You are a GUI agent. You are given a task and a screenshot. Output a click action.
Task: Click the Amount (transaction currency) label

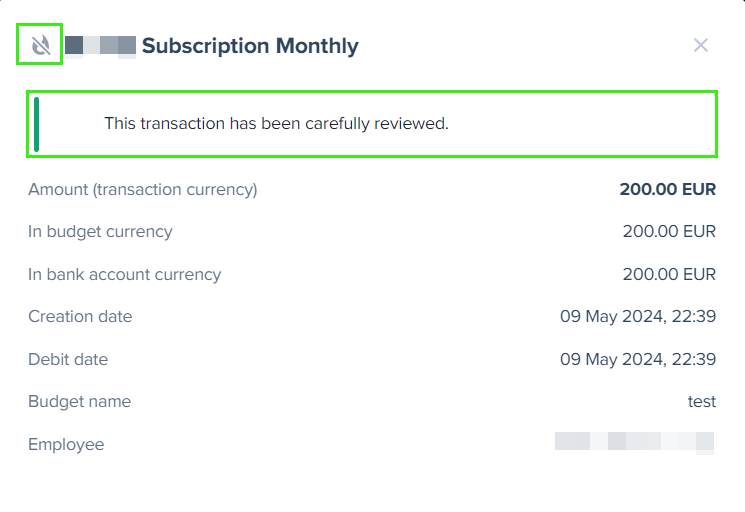coord(143,190)
